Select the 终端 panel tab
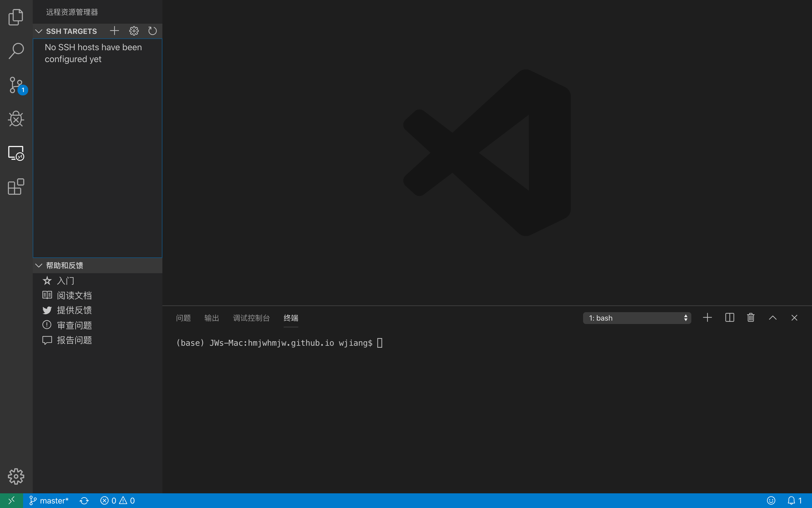This screenshot has width=812, height=508. click(x=291, y=318)
